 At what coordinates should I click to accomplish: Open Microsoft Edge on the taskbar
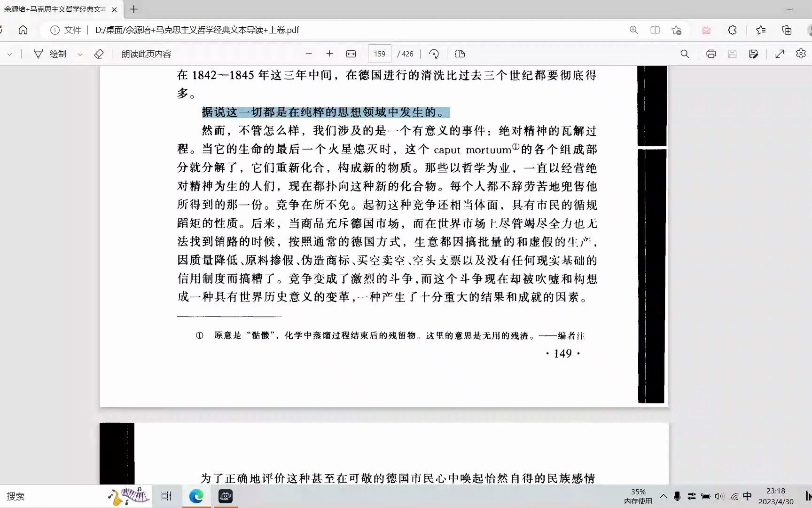[196, 496]
